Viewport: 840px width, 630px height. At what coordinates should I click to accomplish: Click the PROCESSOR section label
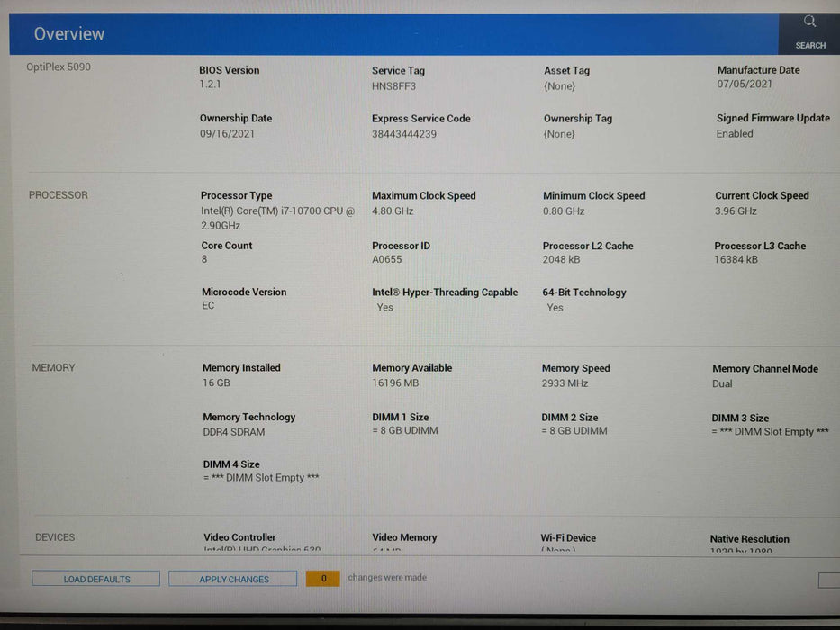pos(59,195)
